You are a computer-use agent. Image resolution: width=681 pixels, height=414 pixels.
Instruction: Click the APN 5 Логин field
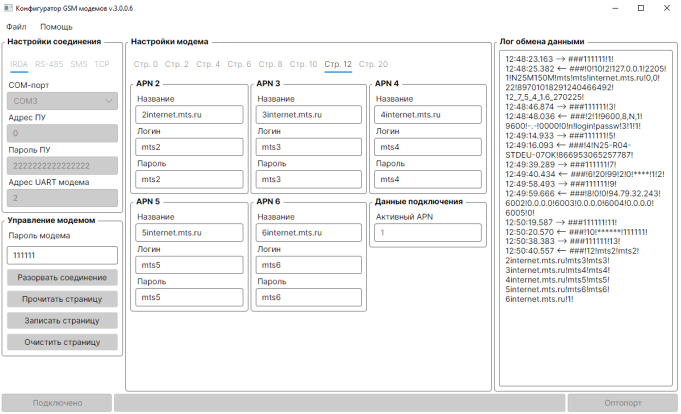(189, 265)
